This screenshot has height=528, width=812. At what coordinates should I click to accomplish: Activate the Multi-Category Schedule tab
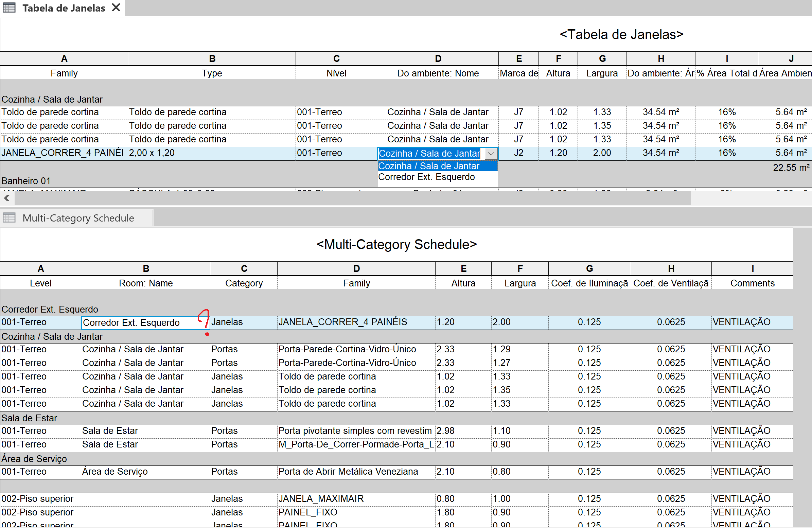78,218
